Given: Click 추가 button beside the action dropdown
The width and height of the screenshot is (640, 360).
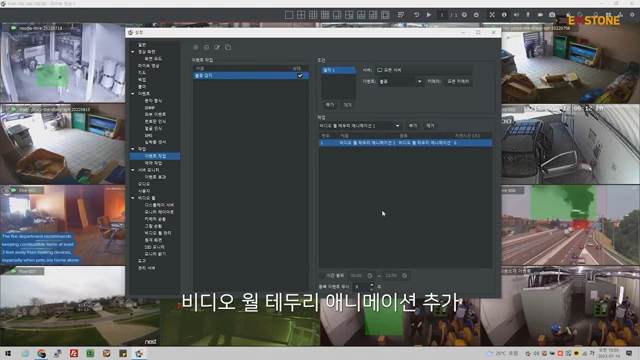Looking at the screenshot, I should click(413, 126).
